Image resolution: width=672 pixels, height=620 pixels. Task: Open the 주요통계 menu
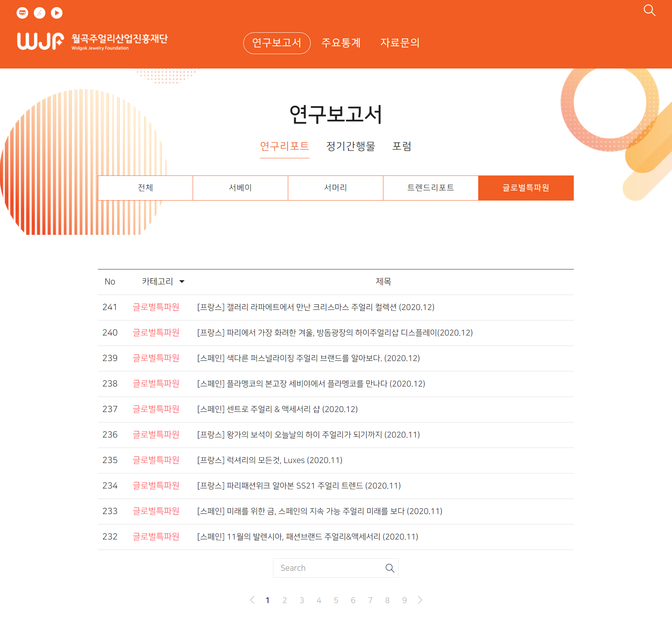[x=341, y=43]
